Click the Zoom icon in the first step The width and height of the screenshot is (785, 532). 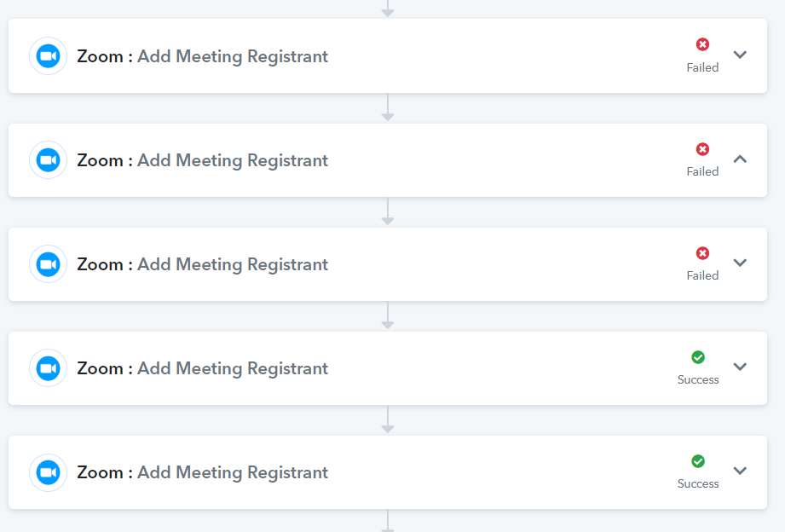[48, 56]
